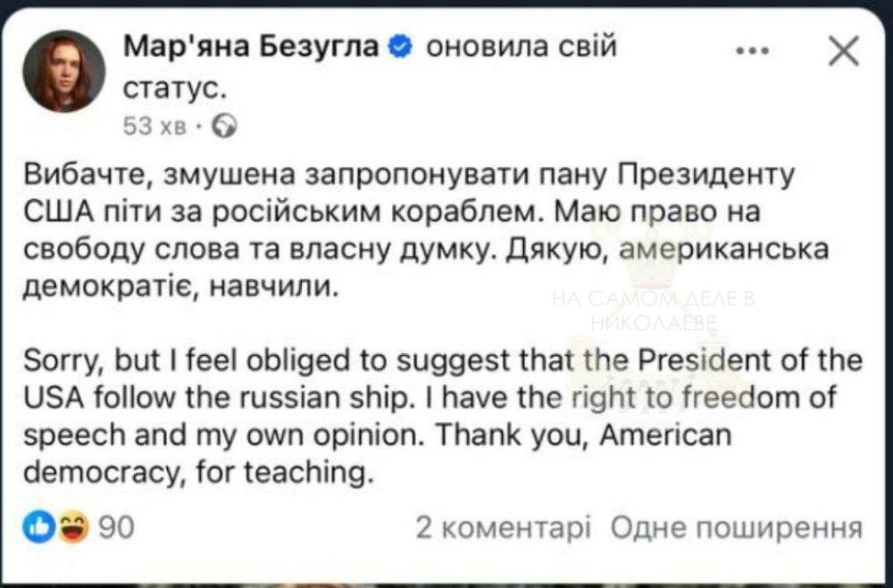Close the post with the X icon
The image size is (893, 588).
844,50
